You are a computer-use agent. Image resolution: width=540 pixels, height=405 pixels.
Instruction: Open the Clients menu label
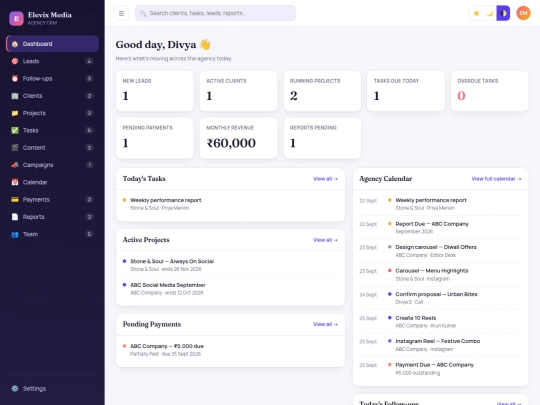tap(32, 96)
